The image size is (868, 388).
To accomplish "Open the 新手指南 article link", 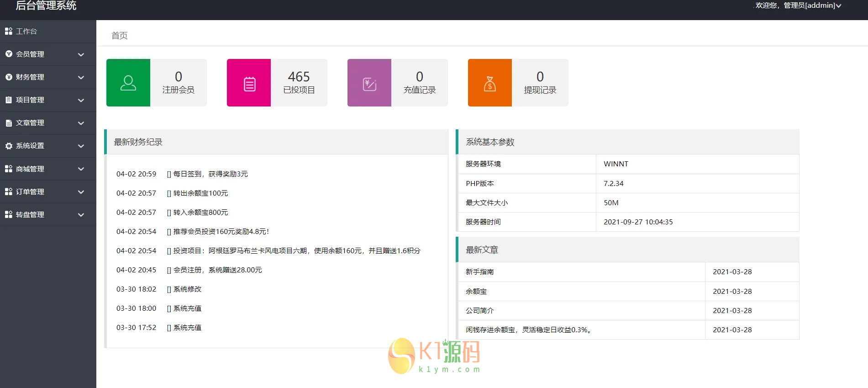I will [479, 272].
